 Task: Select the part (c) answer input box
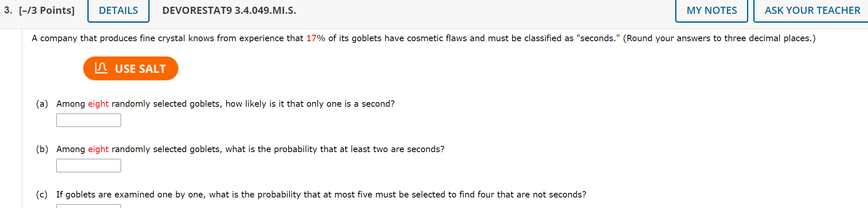(89, 206)
